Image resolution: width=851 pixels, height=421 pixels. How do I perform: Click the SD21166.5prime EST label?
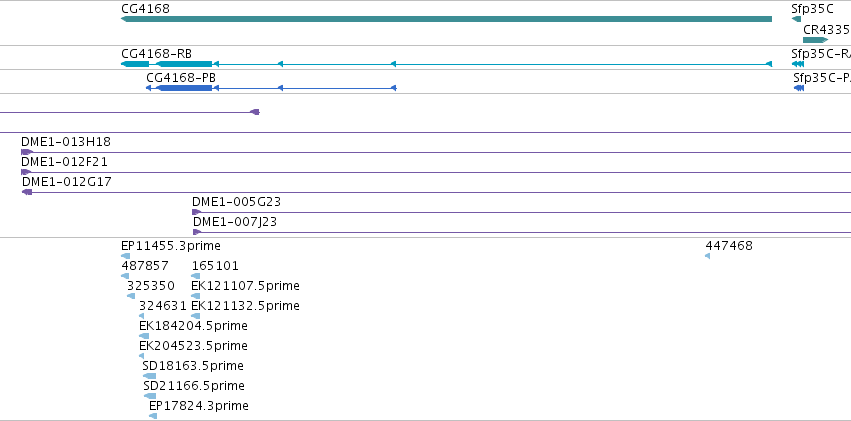click(194, 386)
